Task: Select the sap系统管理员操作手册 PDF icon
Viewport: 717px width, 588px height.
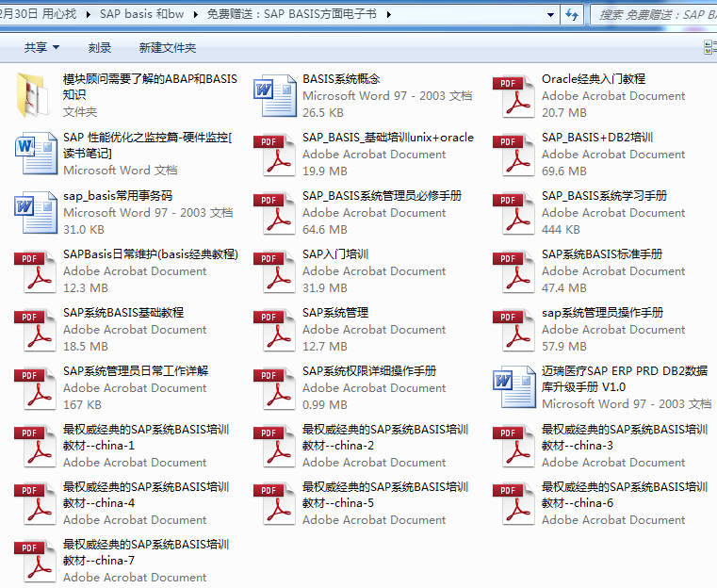Action: tap(513, 330)
